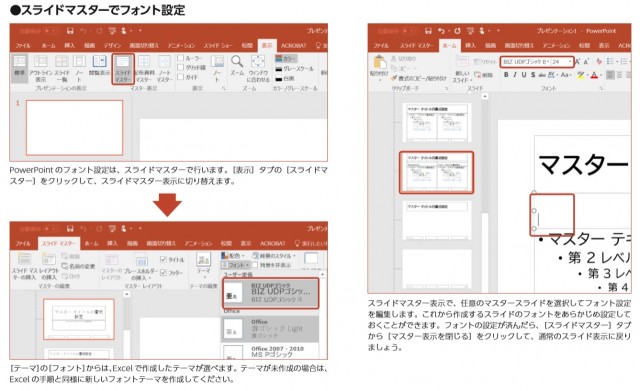640x391 pixels.
Task: Click the 名前の変更 rename button
Action: click(x=78, y=266)
